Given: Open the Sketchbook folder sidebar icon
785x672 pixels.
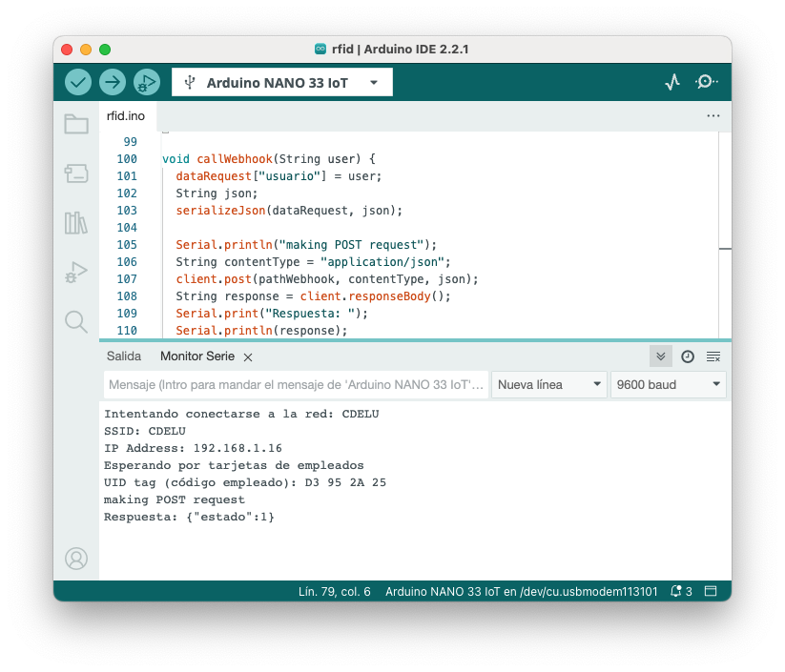Looking at the screenshot, I should [x=76, y=124].
